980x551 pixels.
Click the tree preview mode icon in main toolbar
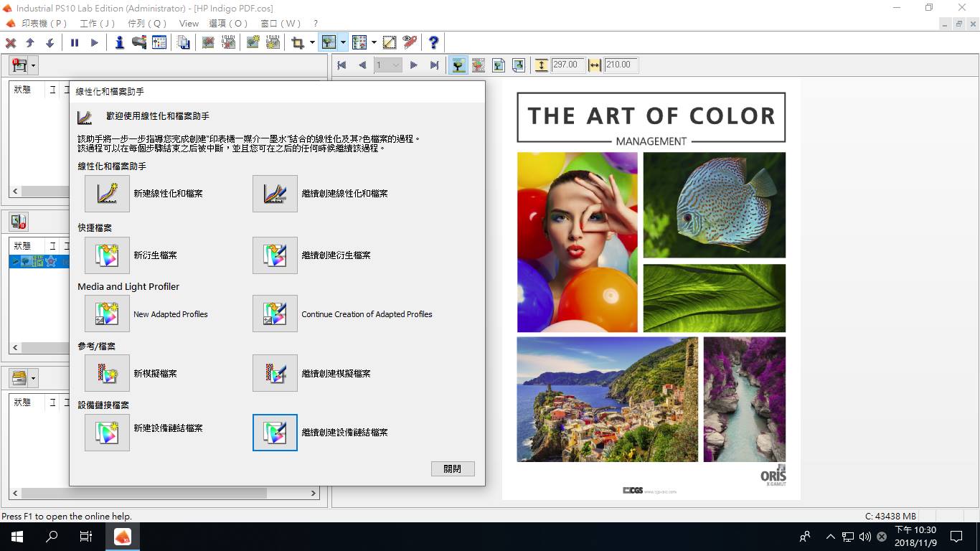coord(329,43)
